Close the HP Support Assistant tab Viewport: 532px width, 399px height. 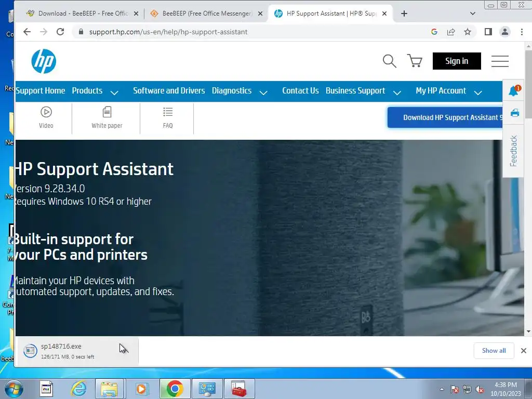(x=384, y=14)
